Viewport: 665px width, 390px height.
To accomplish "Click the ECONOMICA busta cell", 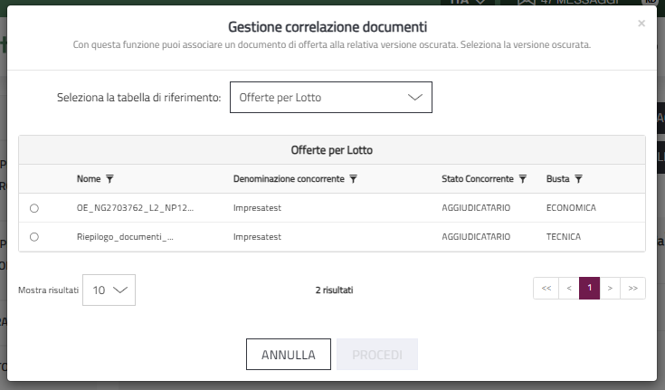I will pos(571,208).
